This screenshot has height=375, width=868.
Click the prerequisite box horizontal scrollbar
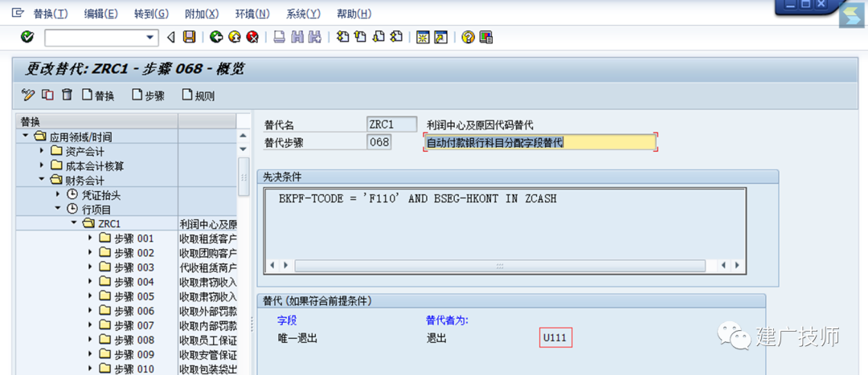click(x=500, y=266)
